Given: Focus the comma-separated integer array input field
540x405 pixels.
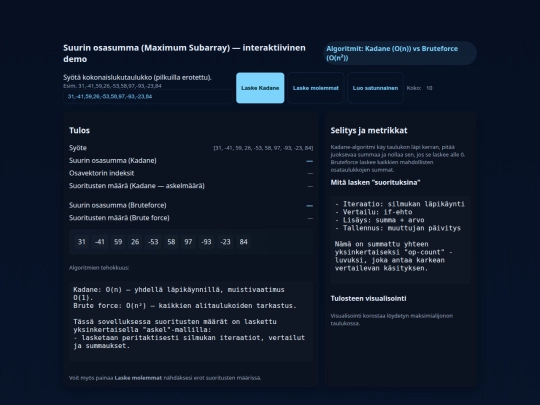Looking at the screenshot, I should [x=148, y=96].
